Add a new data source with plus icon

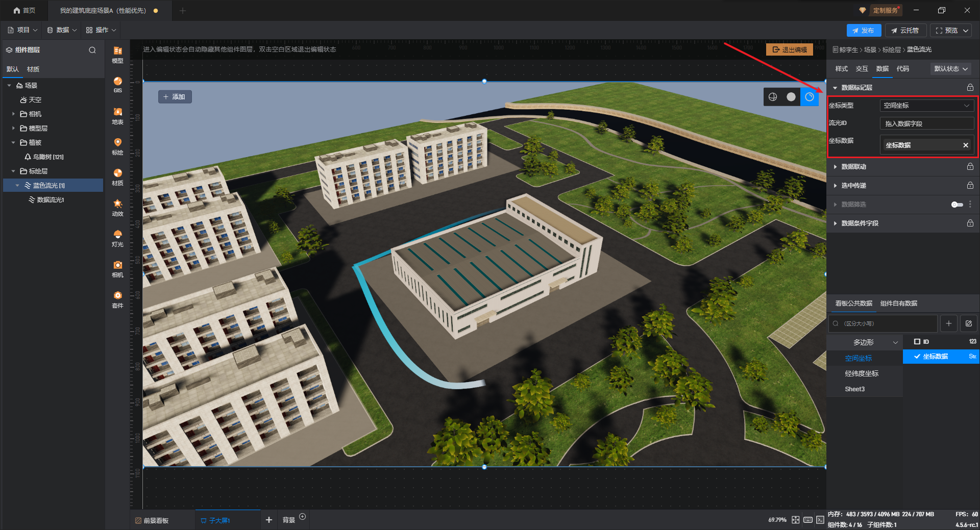[x=949, y=323]
